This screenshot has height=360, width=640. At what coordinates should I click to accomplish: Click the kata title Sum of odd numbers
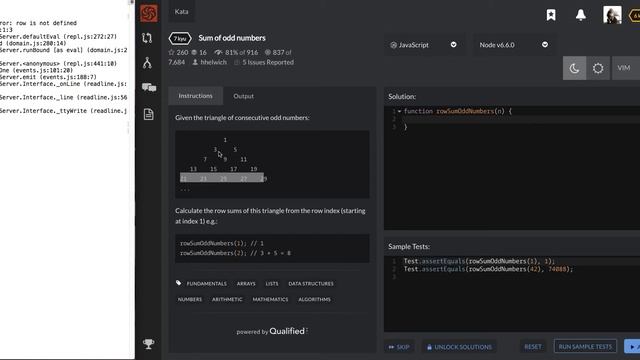pos(232,38)
